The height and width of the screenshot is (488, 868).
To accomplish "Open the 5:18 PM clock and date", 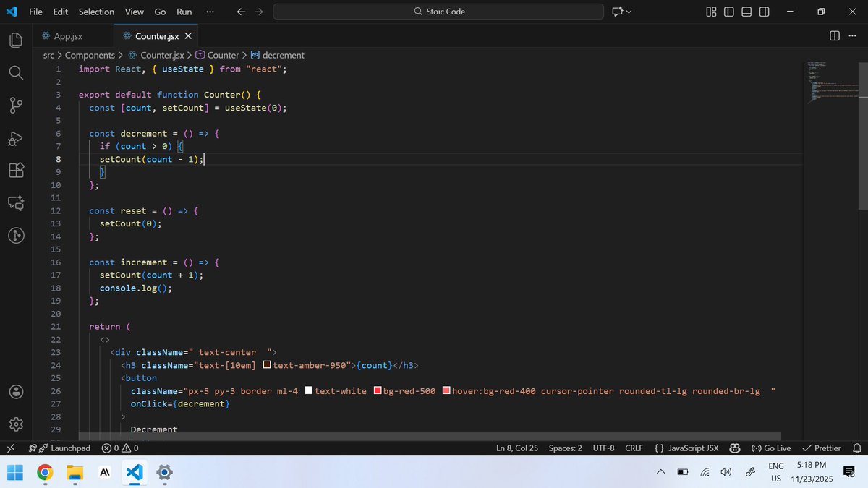I will click(812, 472).
